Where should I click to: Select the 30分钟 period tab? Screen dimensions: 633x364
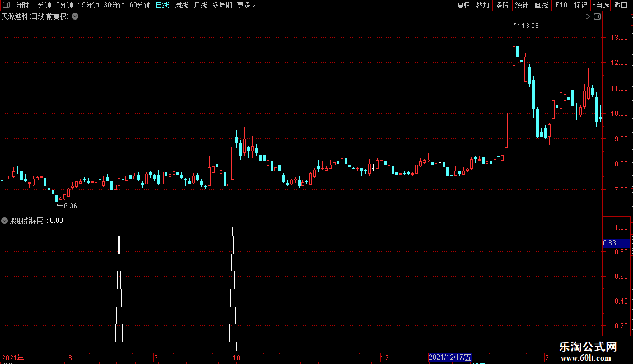(x=114, y=5)
